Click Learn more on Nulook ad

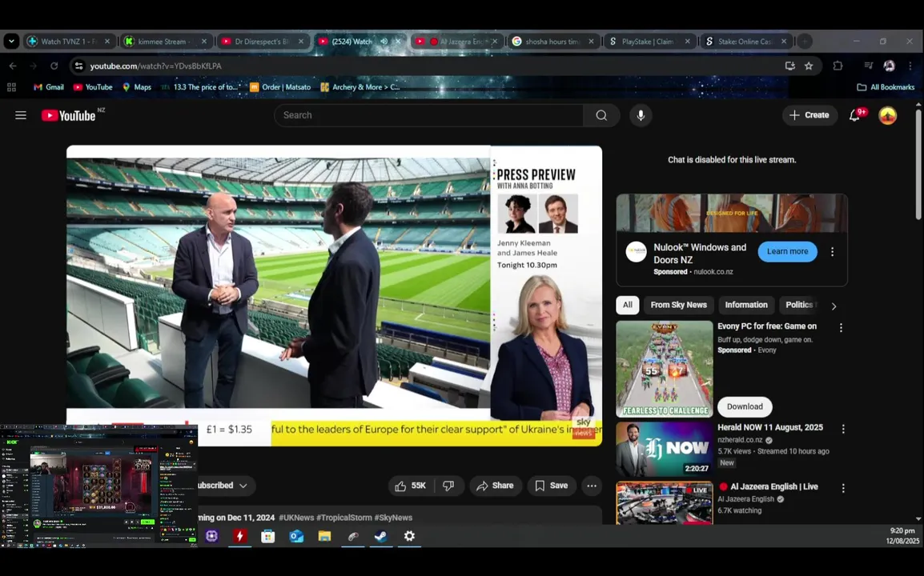pyautogui.click(x=787, y=251)
